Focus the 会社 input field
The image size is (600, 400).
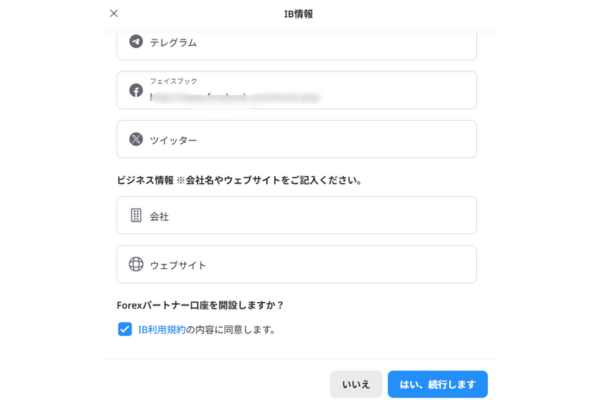coord(297,216)
